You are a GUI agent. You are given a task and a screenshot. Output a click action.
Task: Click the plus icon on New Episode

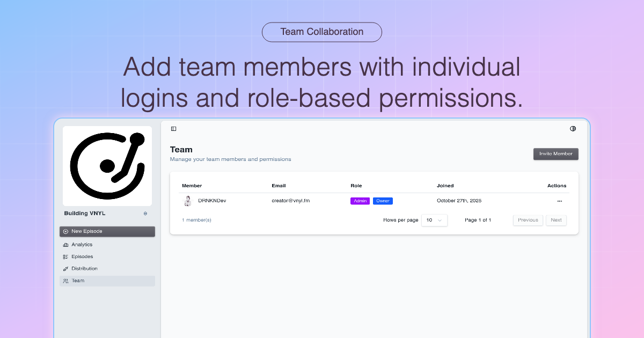pos(65,231)
